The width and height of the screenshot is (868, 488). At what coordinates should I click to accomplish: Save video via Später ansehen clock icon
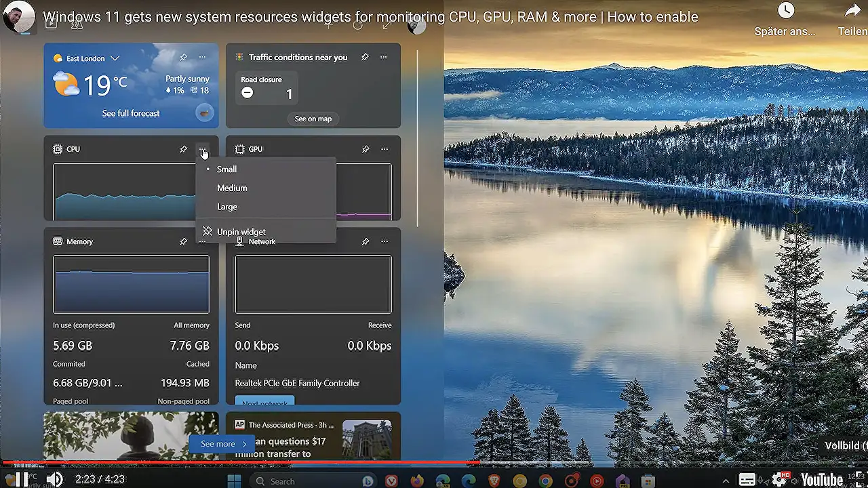[785, 10]
